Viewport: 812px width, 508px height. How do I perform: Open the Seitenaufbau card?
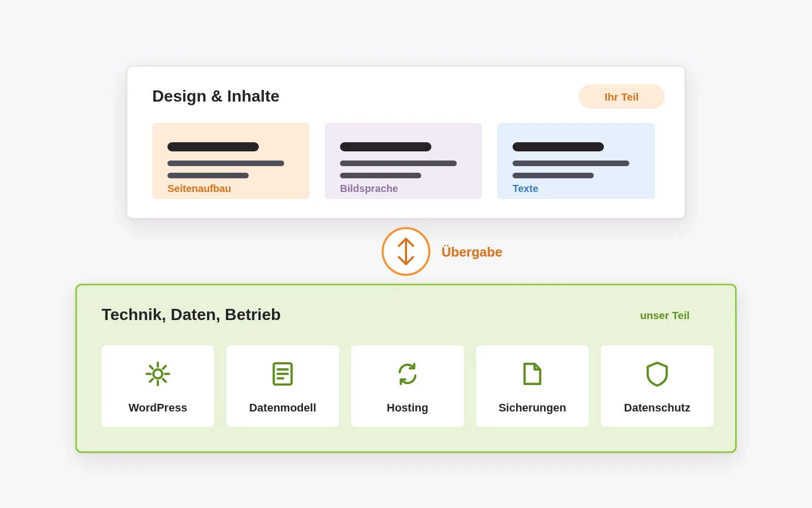pos(231,161)
